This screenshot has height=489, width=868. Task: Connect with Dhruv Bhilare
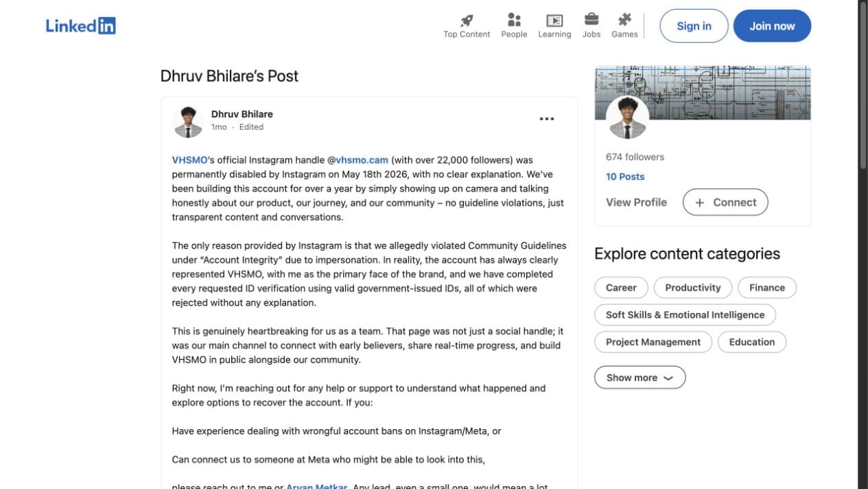pyautogui.click(x=725, y=203)
